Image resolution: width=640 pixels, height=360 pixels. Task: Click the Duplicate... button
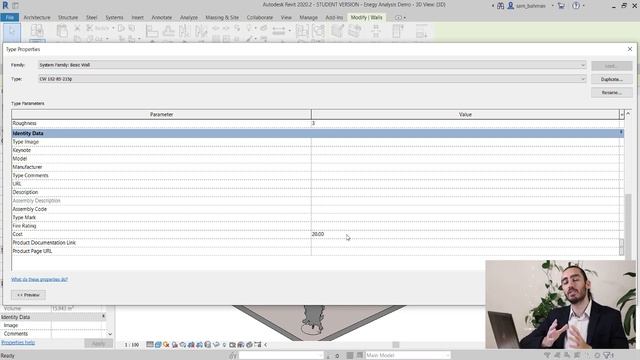611,79
